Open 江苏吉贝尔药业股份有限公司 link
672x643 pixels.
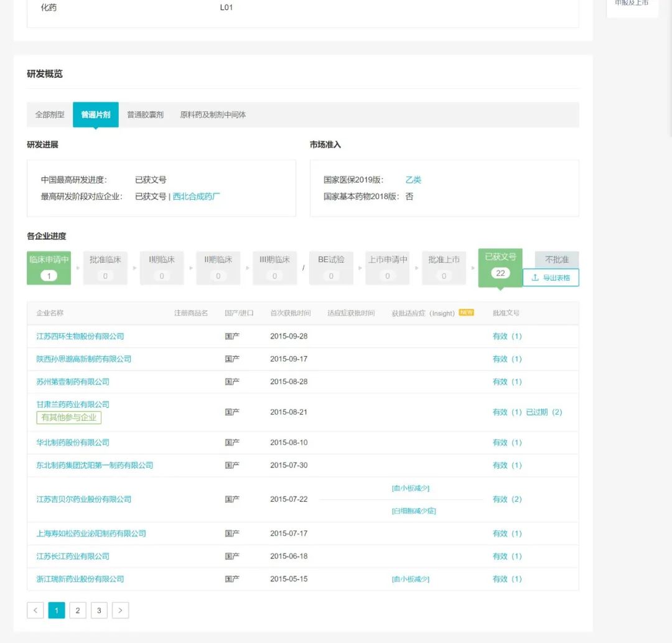pos(84,499)
